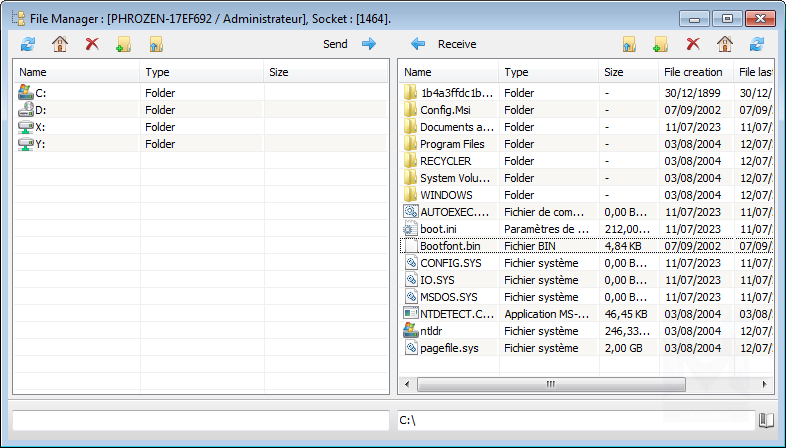This screenshot has height=448, width=786.
Task: Click the Send arrow button
Action: tap(368, 44)
